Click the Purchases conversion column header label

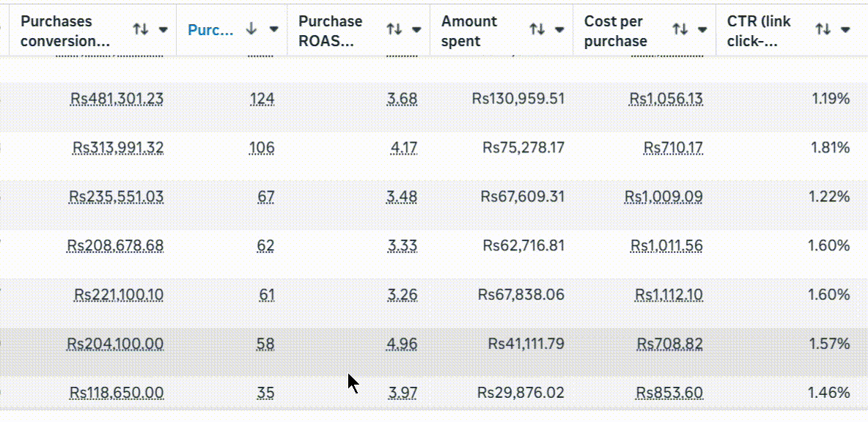(65, 31)
